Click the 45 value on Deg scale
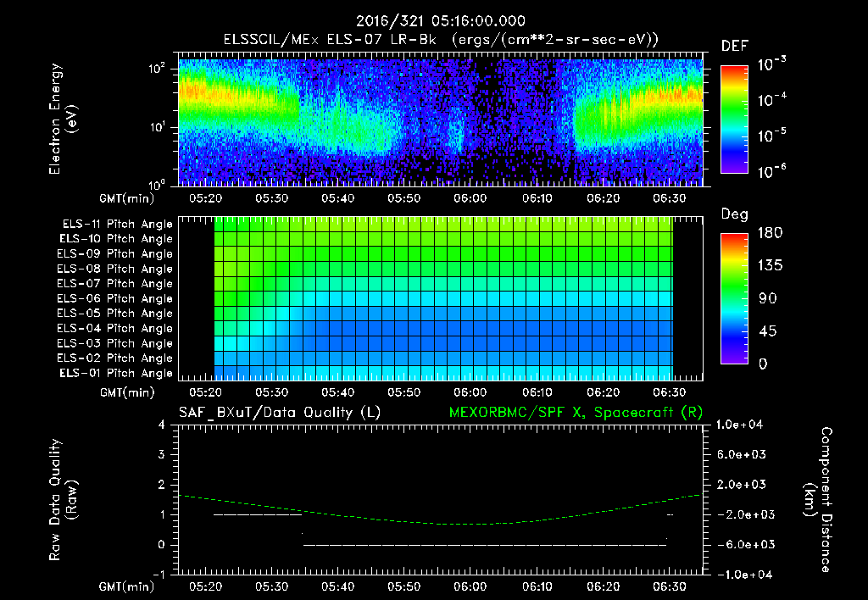Viewport: 868px width, 600px height. (768, 331)
